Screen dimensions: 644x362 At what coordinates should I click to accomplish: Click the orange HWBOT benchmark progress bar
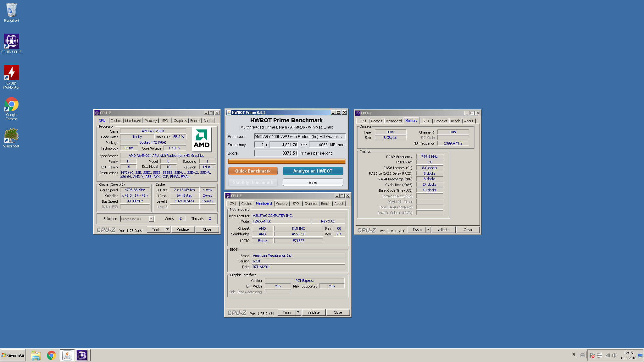(x=286, y=161)
